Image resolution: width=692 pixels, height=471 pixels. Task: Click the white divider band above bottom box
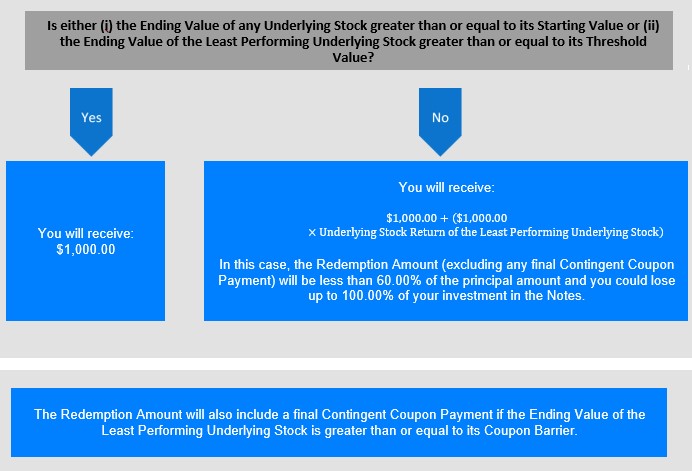tap(346, 364)
